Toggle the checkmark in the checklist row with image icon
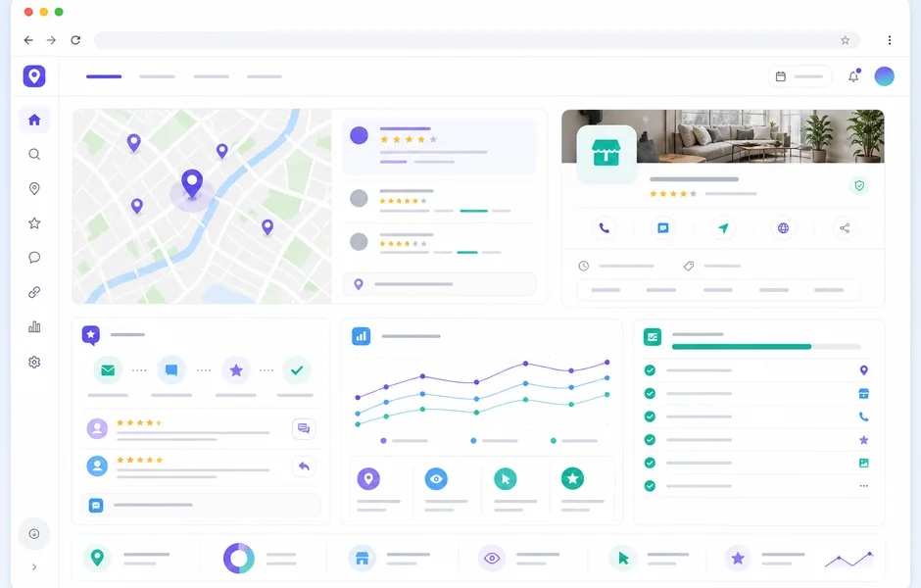 [x=650, y=463]
